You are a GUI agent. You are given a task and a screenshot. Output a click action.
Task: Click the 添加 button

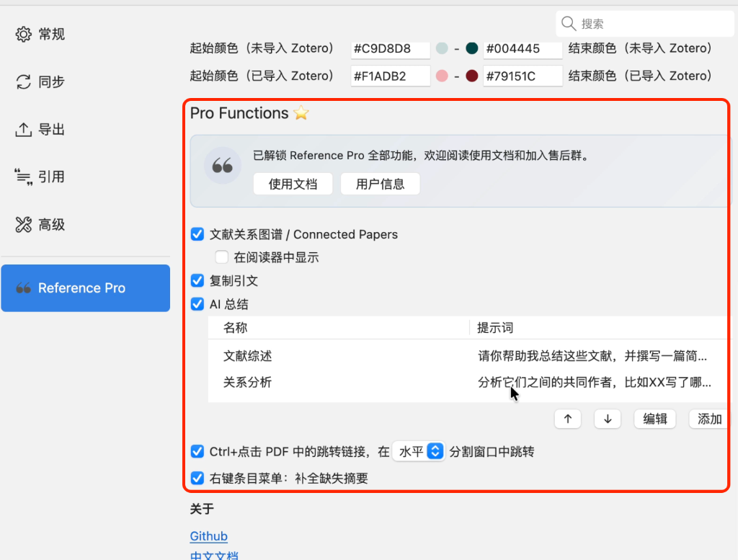[709, 419]
